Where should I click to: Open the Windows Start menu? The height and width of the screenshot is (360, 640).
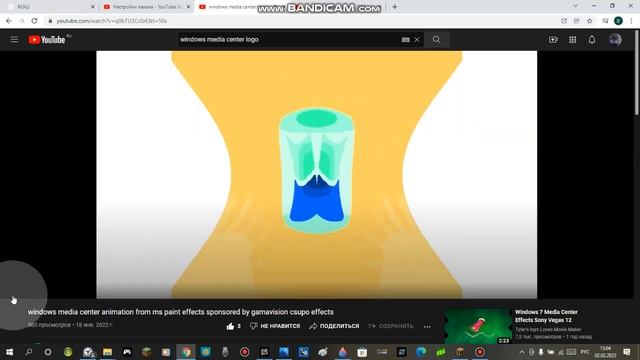(x=9, y=352)
